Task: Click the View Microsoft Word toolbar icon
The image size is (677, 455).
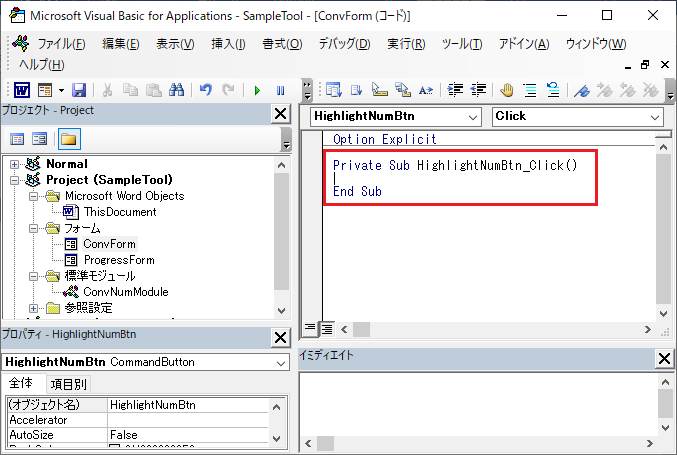Action: pos(22,90)
